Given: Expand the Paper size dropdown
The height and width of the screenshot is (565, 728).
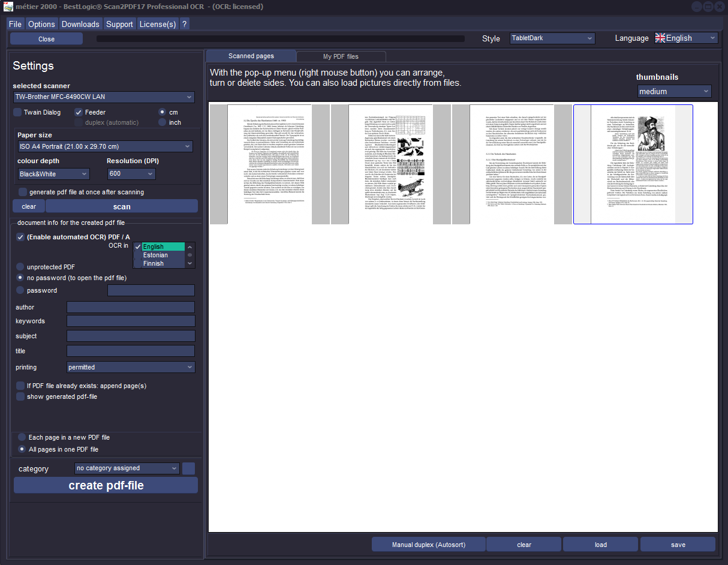Looking at the screenshot, I should tap(104, 146).
